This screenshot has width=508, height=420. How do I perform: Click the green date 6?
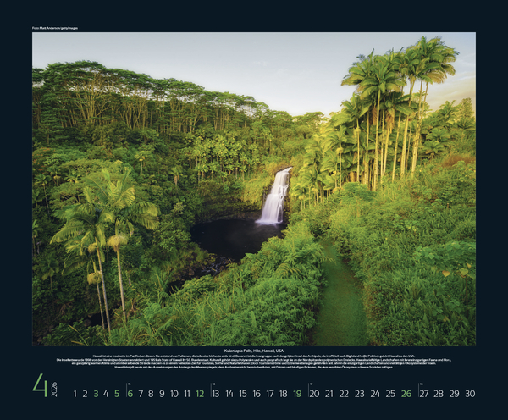(x=130, y=394)
